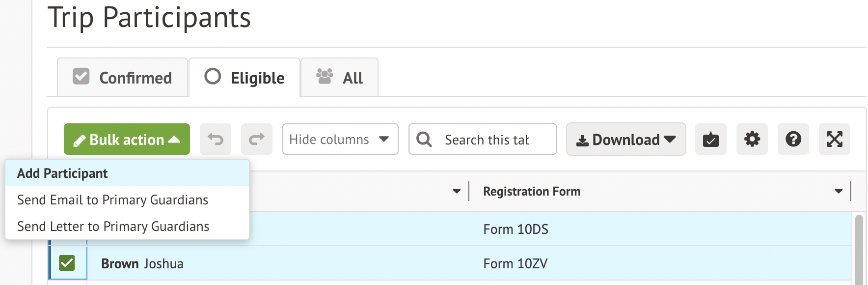The height and width of the screenshot is (285, 868).
Task: Choose Send Email to Primary Guardians
Action: click(112, 200)
